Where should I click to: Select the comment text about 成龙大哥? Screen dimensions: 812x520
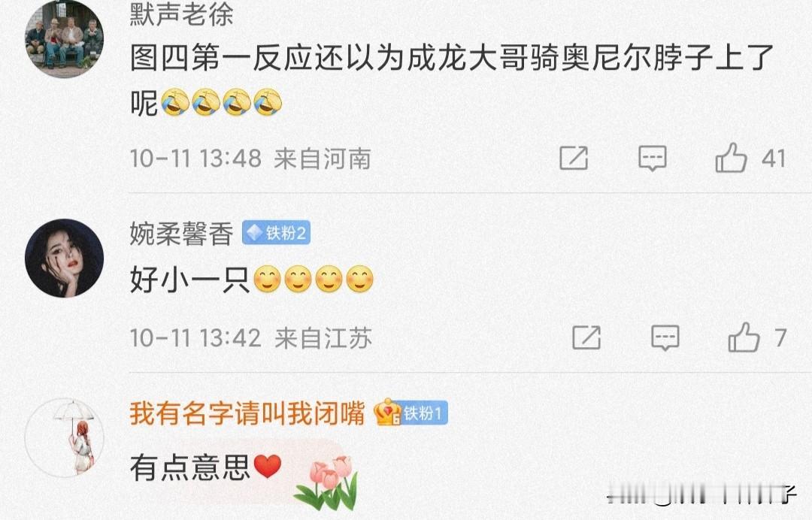click(x=452, y=80)
